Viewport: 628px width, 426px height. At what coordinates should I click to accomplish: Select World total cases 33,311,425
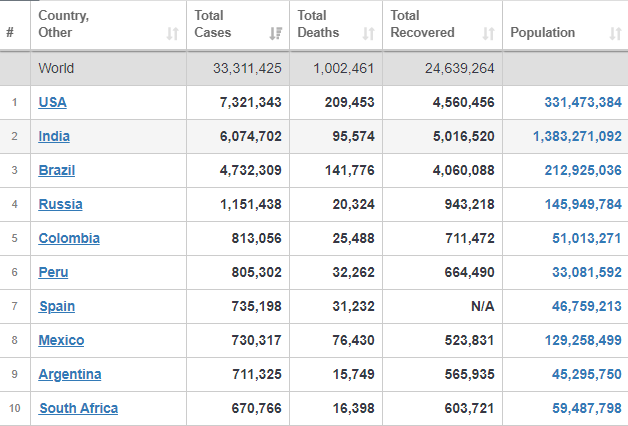247,68
